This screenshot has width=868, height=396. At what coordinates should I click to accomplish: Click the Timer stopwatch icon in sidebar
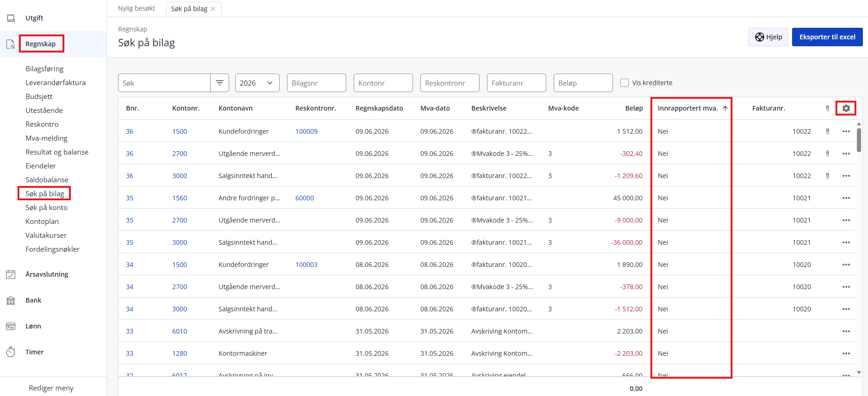click(x=11, y=352)
